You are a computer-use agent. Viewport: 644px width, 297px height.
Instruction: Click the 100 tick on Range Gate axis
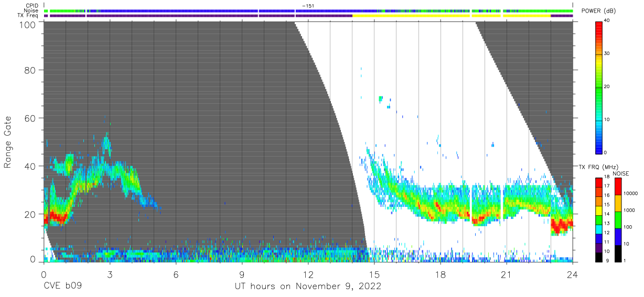(x=27, y=24)
